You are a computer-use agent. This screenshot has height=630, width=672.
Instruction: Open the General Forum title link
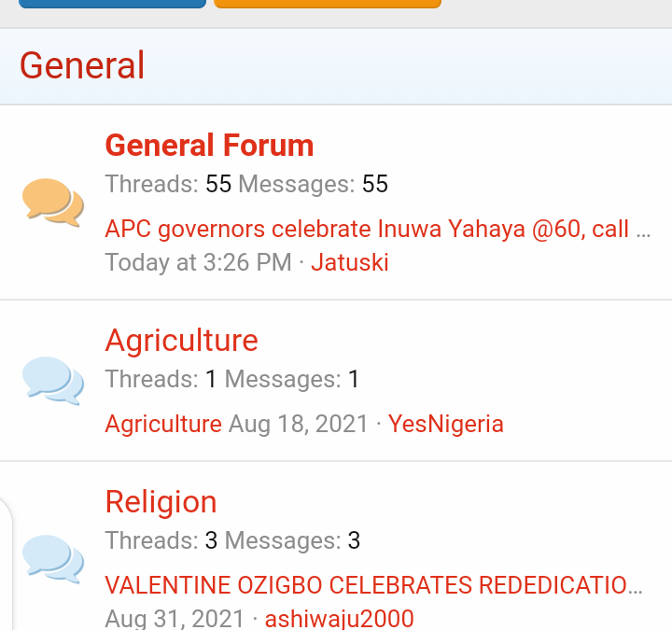[209, 146]
